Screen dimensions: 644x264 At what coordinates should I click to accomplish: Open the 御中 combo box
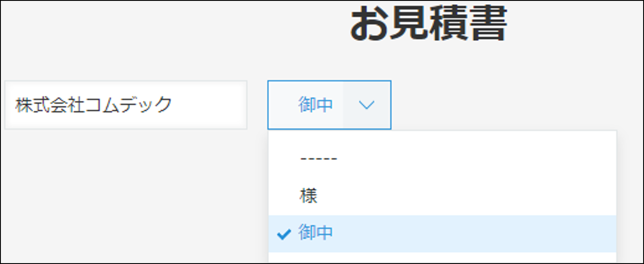point(329,105)
